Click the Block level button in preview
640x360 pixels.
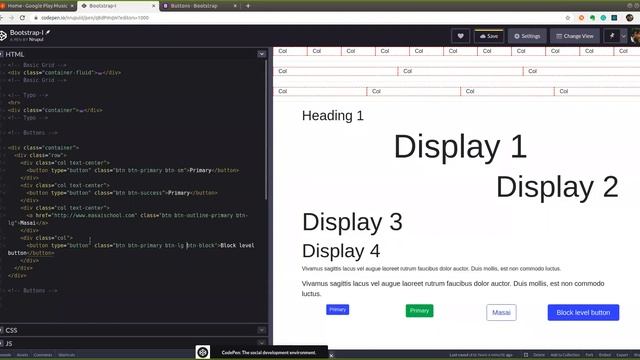pyautogui.click(x=583, y=312)
